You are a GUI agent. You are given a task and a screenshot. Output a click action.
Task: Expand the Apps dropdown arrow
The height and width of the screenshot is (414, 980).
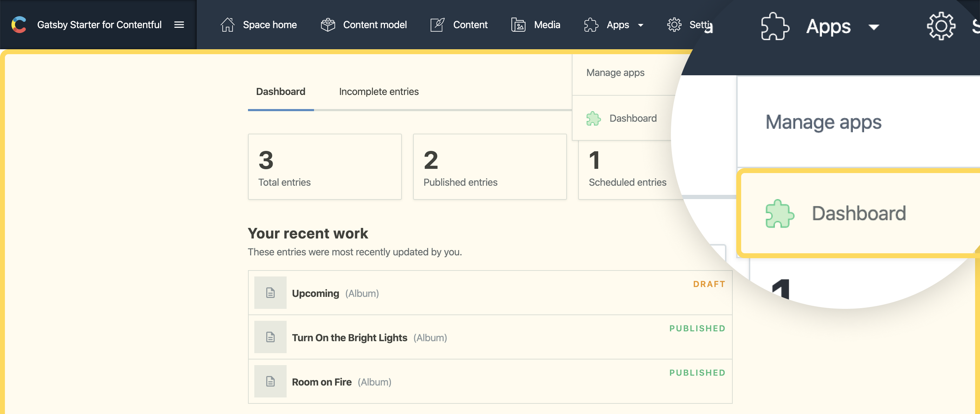641,26
